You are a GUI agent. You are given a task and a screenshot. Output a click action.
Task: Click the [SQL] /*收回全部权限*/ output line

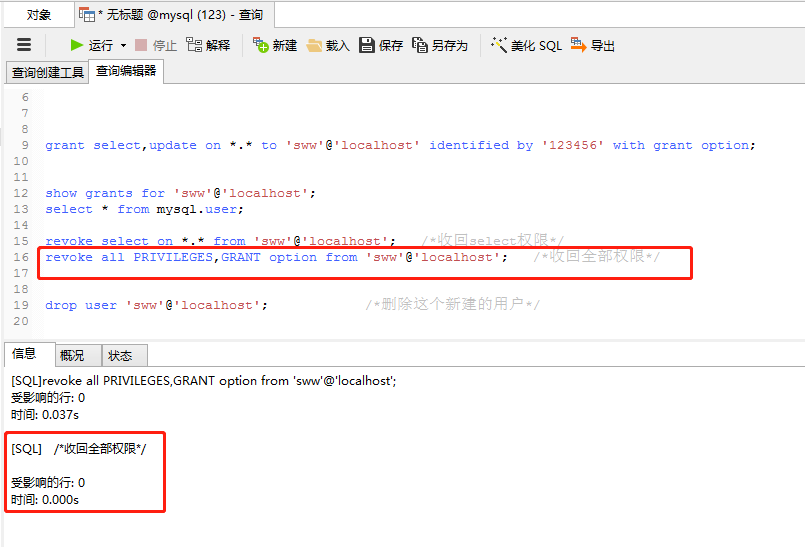click(x=79, y=449)
